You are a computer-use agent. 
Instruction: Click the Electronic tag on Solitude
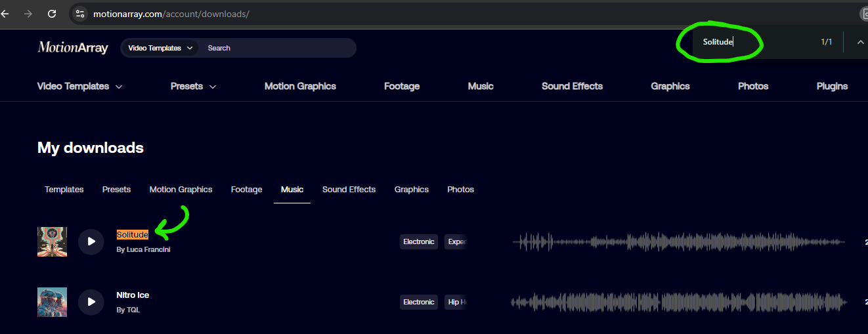418,241
